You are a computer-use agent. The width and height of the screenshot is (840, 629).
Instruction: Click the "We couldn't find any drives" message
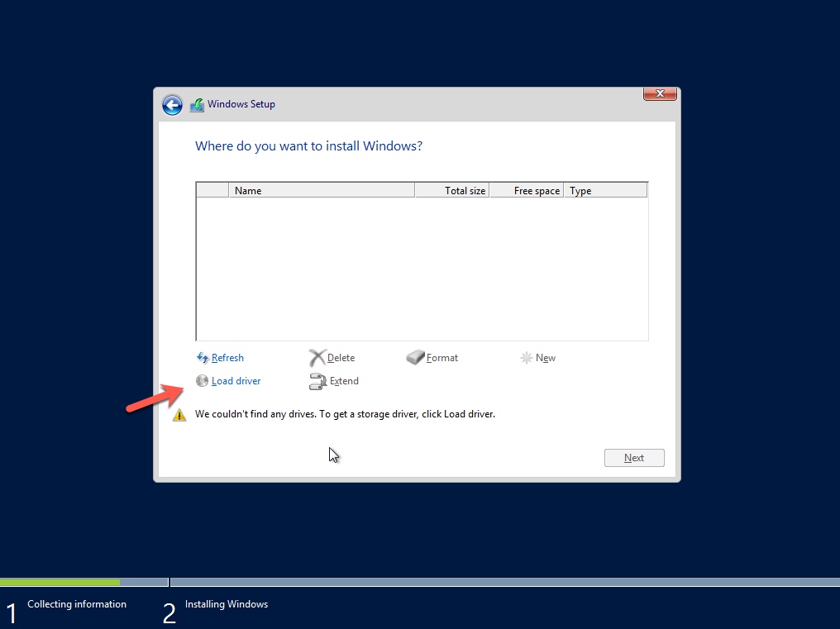click(x=345, y=414)
